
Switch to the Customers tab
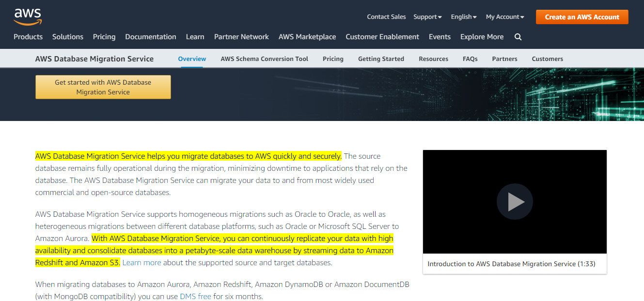547,59
